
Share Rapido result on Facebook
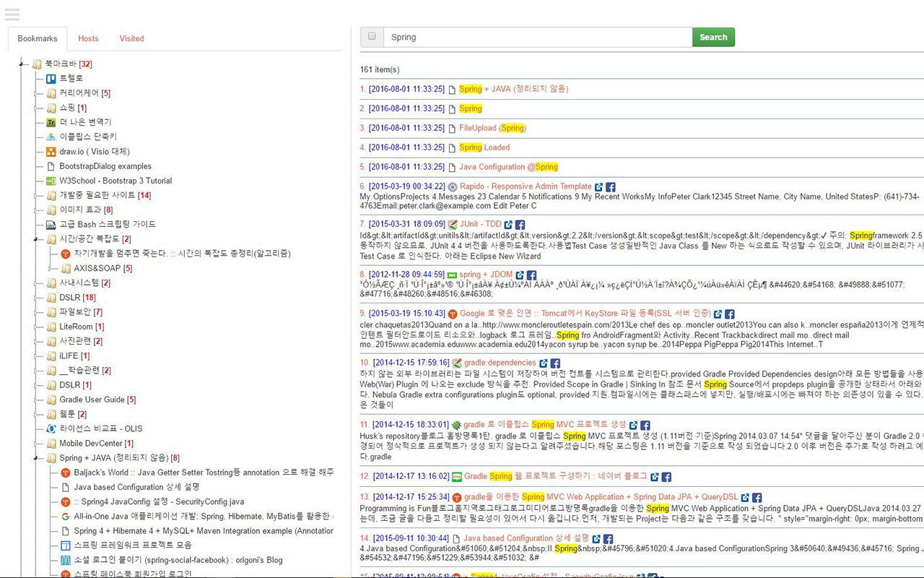(x=610, y=186)
